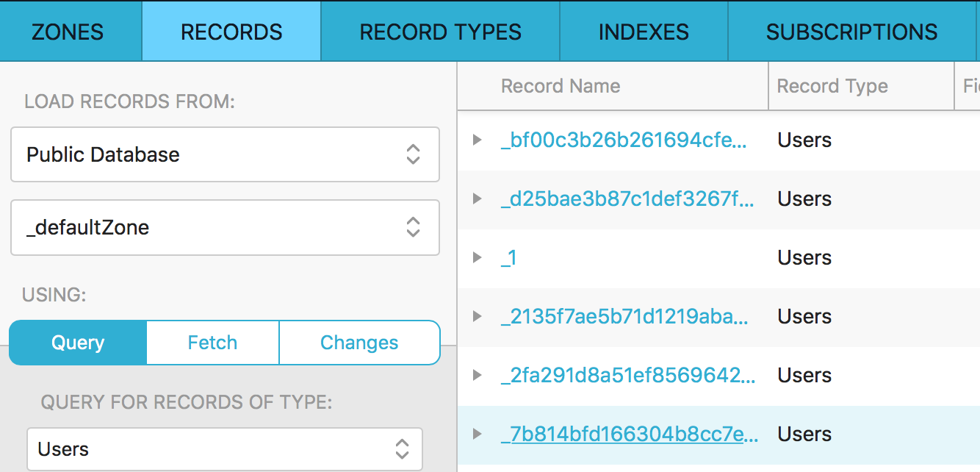Open the _defaultZone zone dropdown

point(225,227)
